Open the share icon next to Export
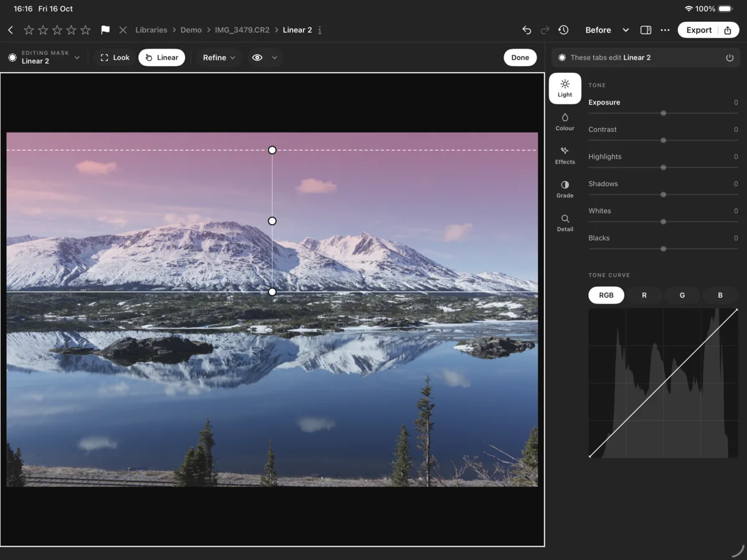Image resolution: width=747 pixels, height=560 pixels. (x=728, y=30)
